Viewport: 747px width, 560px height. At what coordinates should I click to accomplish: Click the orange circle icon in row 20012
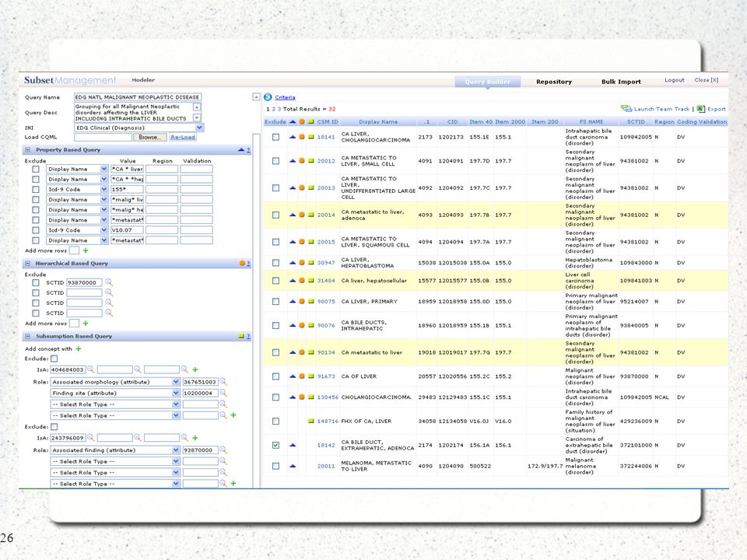pyautogui.click(x=302, y=161)
